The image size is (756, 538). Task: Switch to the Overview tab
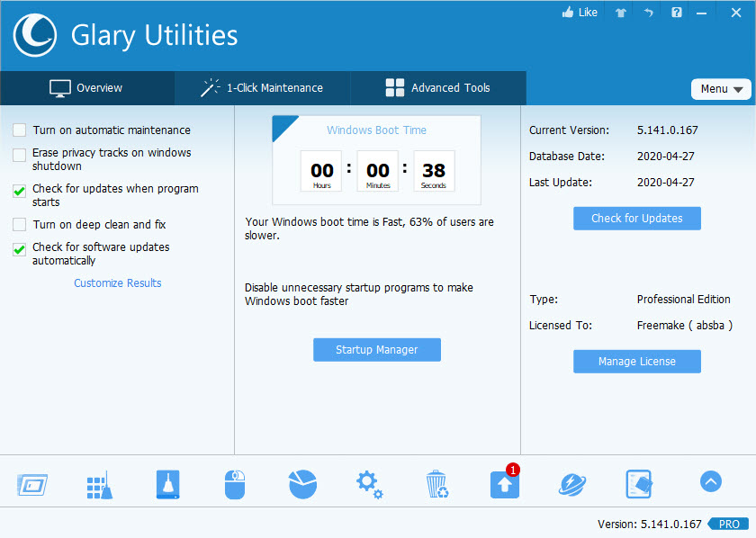tap(86, 88)
